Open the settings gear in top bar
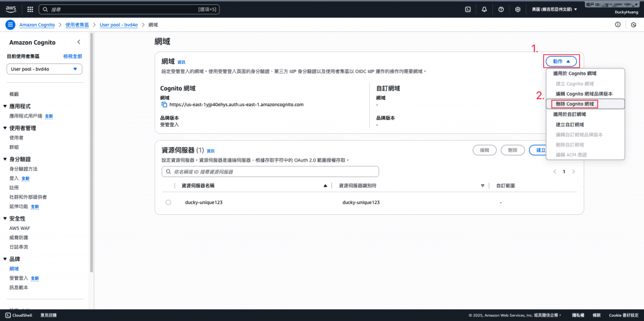The image size is (644, 321). click(518, 9)
